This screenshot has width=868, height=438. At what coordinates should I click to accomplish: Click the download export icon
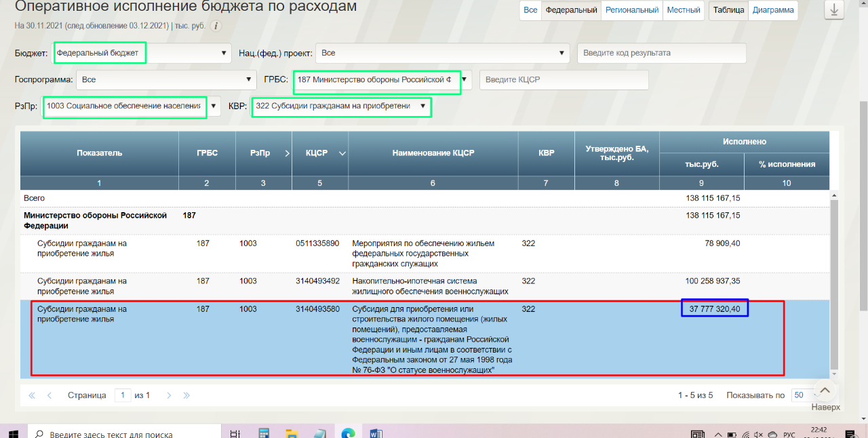[834, 10]
